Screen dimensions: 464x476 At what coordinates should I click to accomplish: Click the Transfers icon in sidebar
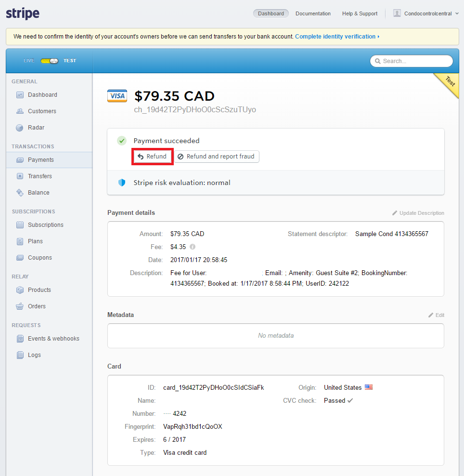pyautogui.click(x=20, y=176)
